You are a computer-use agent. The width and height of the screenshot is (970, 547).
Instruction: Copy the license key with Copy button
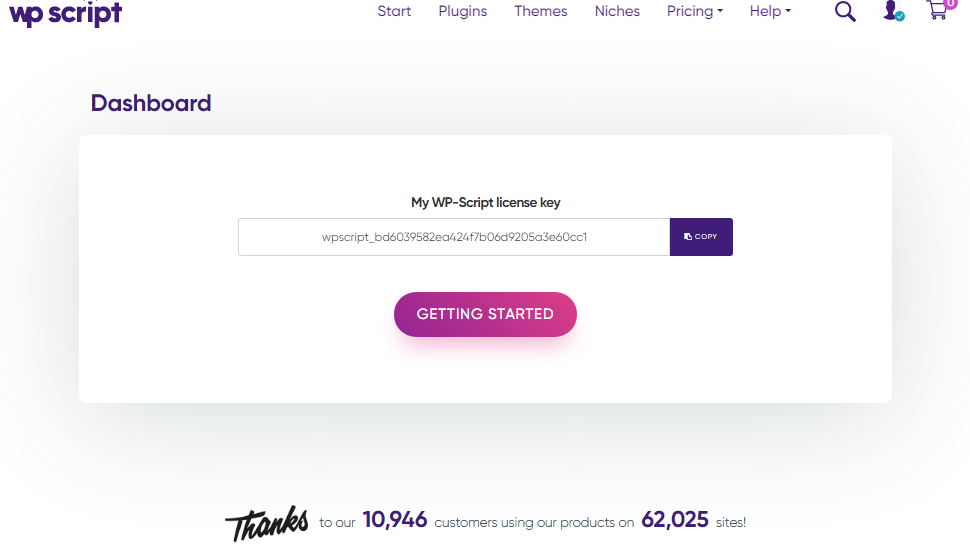click(x=701, y=237)
